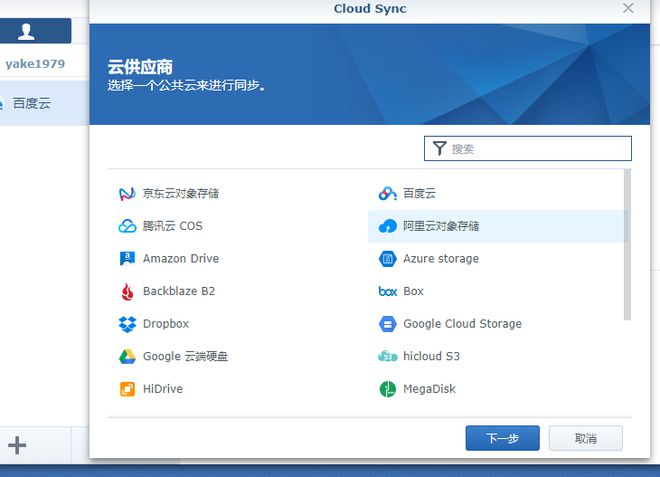
Task: Choose the 腾讯云 COS cloud icon
Action: pos(127,226)
